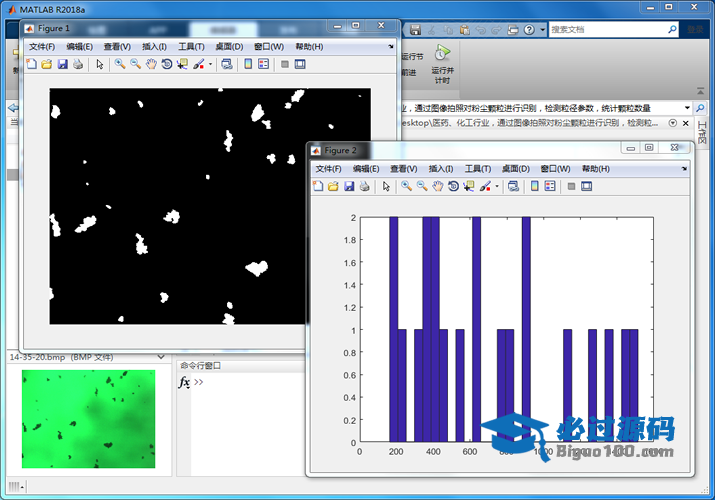Click Run and Time button in MATLAB ribbon
This screenshot has width=715, height=500.
pos(442,62)
